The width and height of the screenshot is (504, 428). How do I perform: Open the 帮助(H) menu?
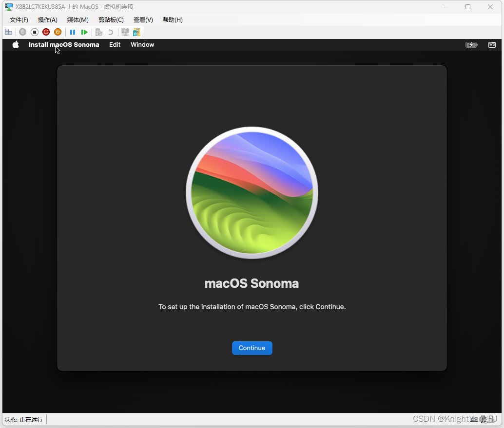coord(173,20)
